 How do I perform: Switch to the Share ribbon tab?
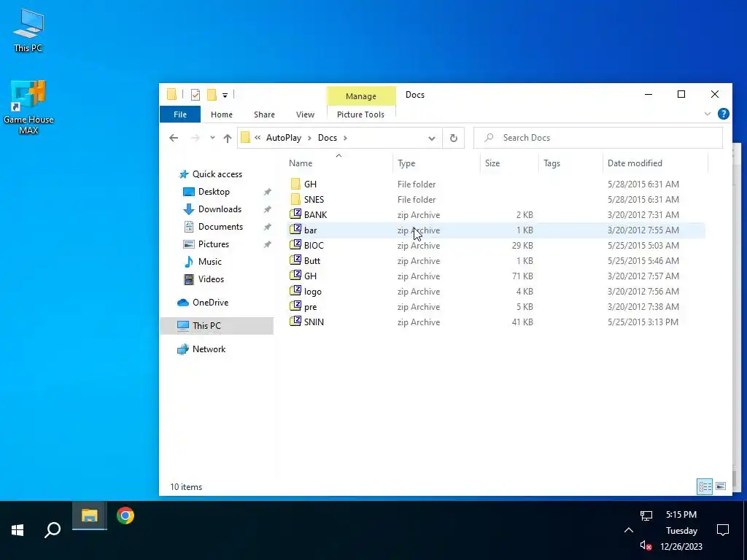(264, 114)
